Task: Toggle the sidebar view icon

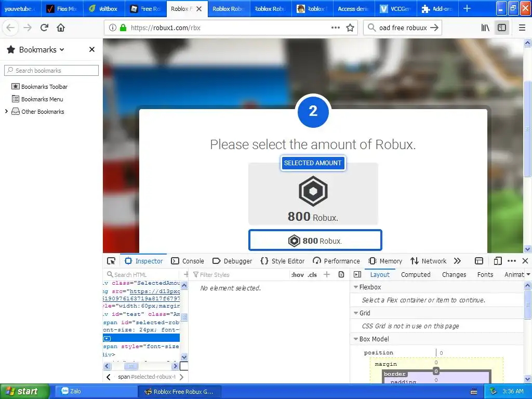Action: click(x=502, y=28)
